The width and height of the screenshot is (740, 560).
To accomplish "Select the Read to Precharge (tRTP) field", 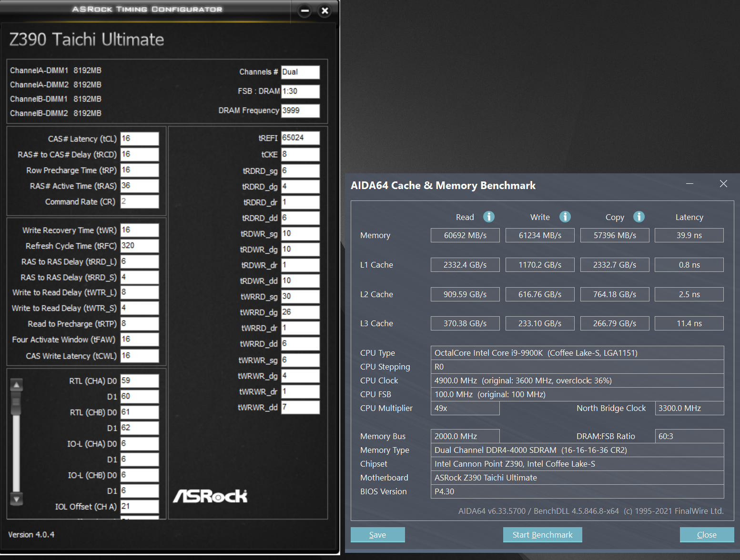I will 140,324.
